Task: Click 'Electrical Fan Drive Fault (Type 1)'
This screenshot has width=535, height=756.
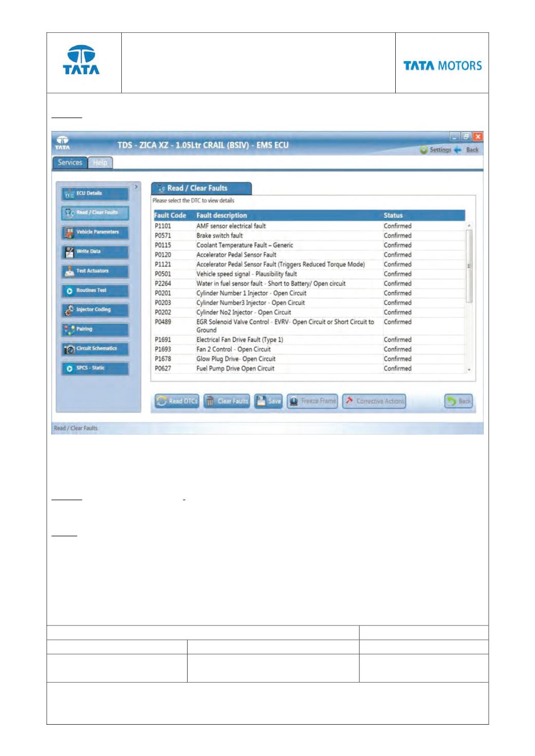Action: click(x=239, y=340)
